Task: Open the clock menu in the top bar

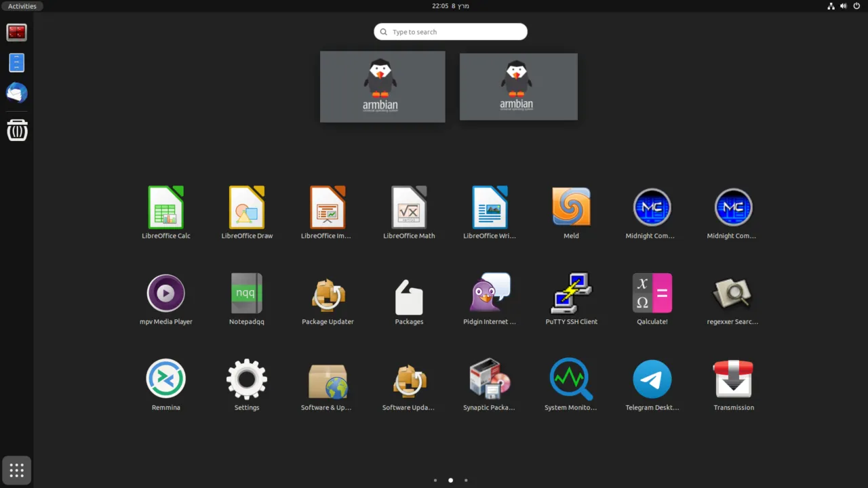Action: (450, 5)
